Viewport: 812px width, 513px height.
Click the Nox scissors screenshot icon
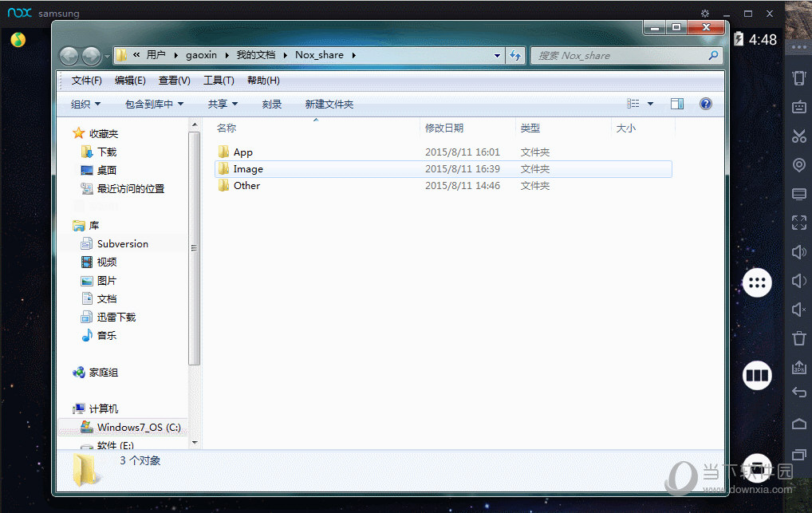coord(798,136)
